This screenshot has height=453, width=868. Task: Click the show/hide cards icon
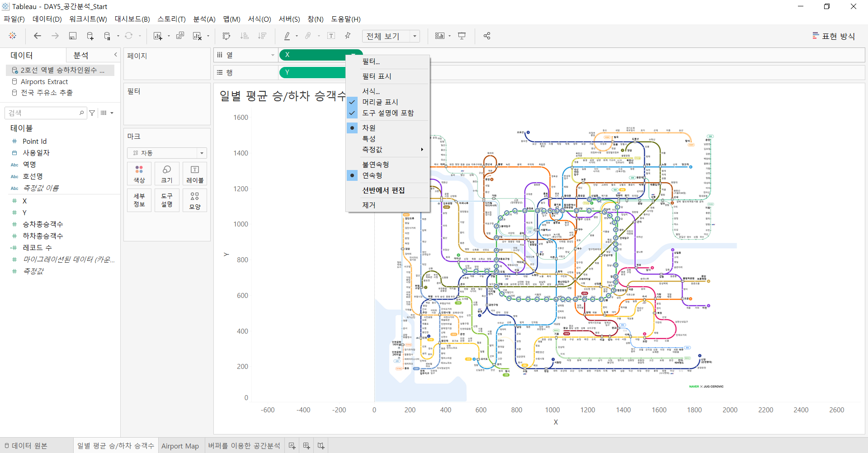439,36
